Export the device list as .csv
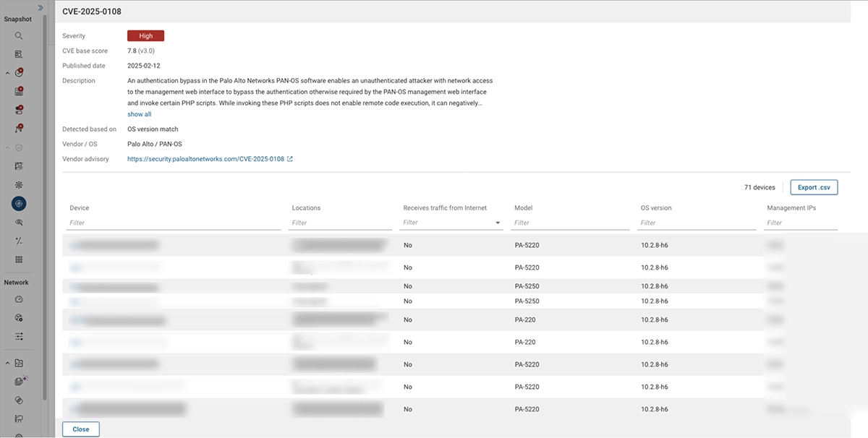 coord(814,187)
